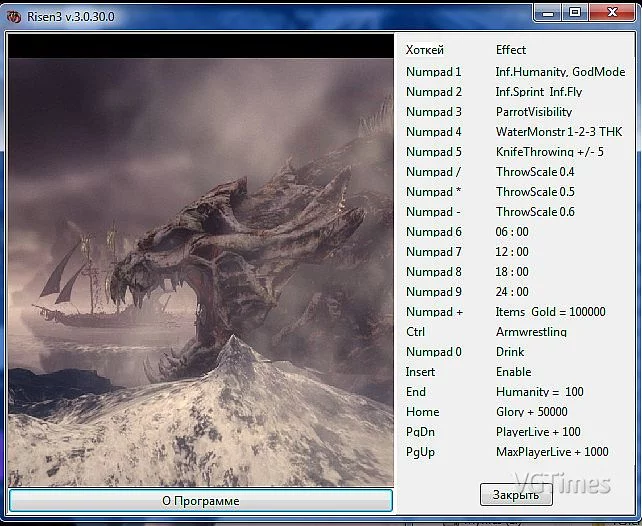Click the Numpad * hotkey label
Viewport: 642px width, 526px height.
point(433,192)
